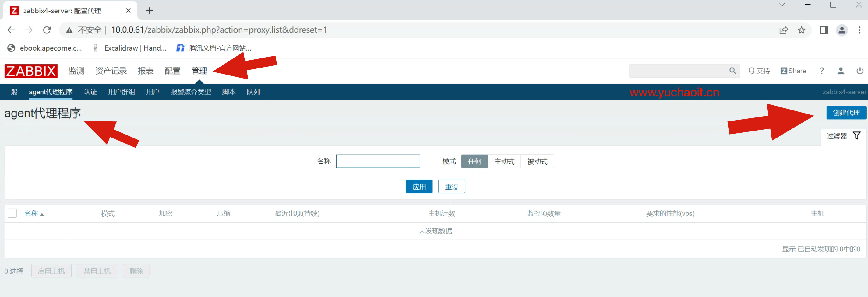Viewport: 868px width, 297px height.
Task: Tick the select-all checkbox in table header
Action: (x=12, y=213)
